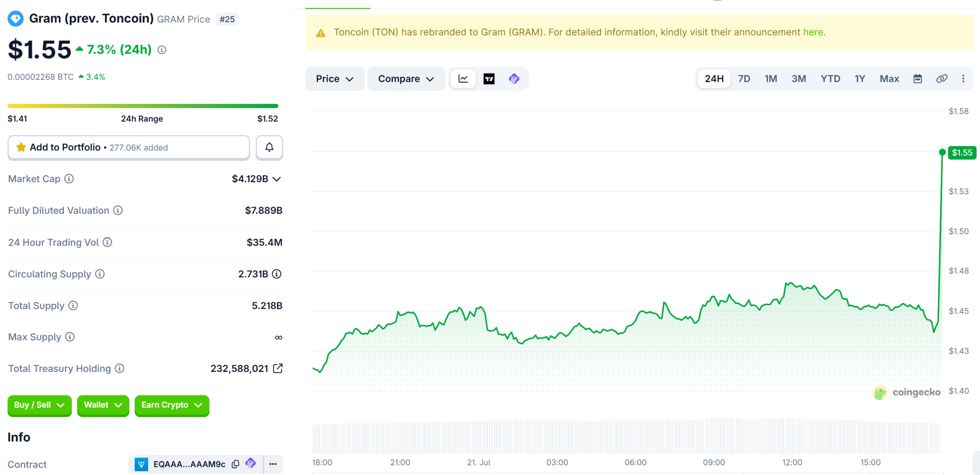Screen dimensions: 980x475
Task: Click the Gram coin logo icon
Action: point(16,19)
